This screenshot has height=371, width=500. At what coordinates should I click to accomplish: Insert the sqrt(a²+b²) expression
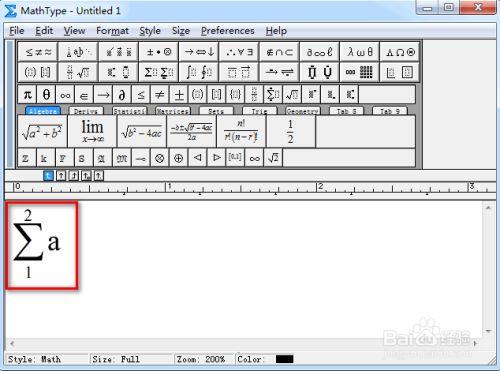point(42,131)
